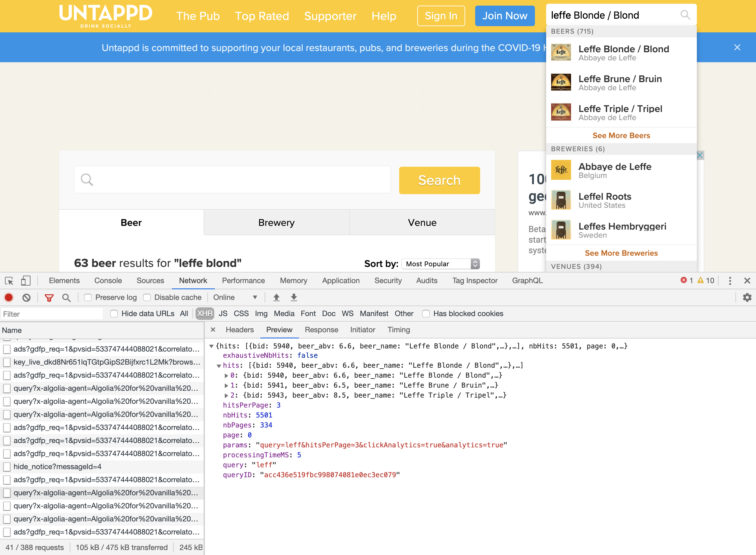Switch to the Response tab
This screenshot has height=555, width=756.
tap(321, 329)
